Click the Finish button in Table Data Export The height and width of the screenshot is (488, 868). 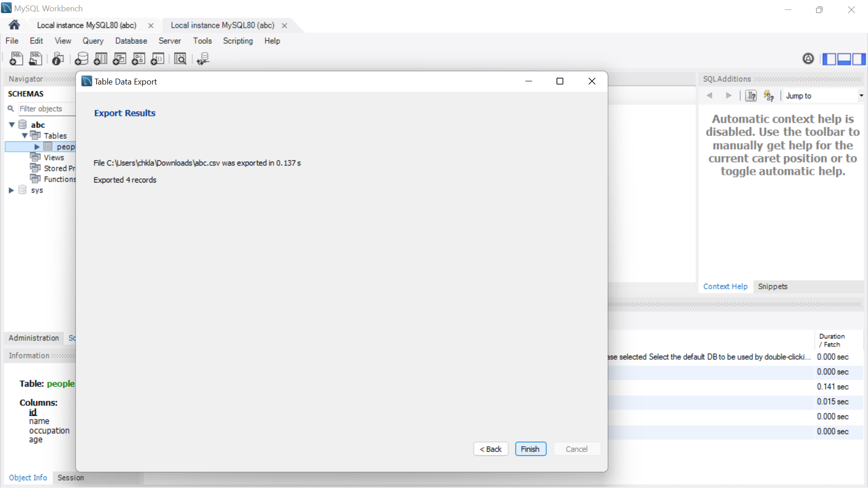[x=530, y=449]
